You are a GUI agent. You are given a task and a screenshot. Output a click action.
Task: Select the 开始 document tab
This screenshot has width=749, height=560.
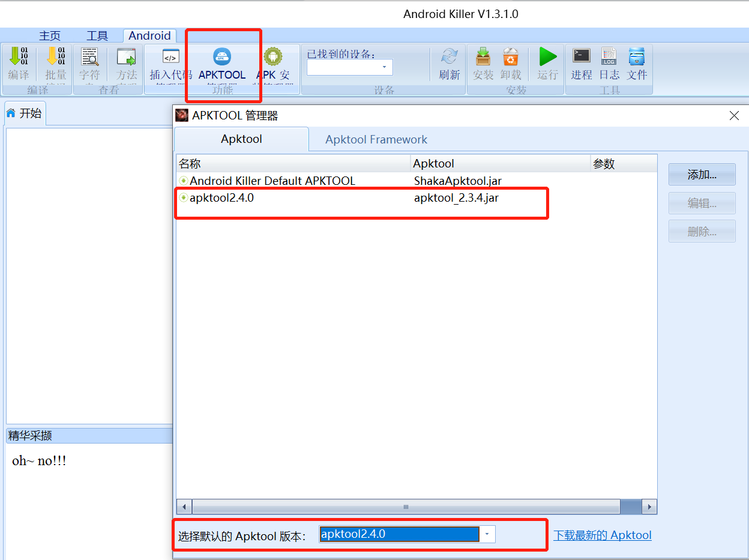click(25, 113)
